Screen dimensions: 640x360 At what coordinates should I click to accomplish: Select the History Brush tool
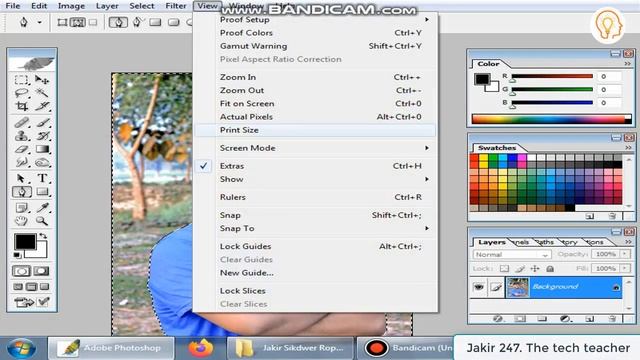[x=42, y=136]
